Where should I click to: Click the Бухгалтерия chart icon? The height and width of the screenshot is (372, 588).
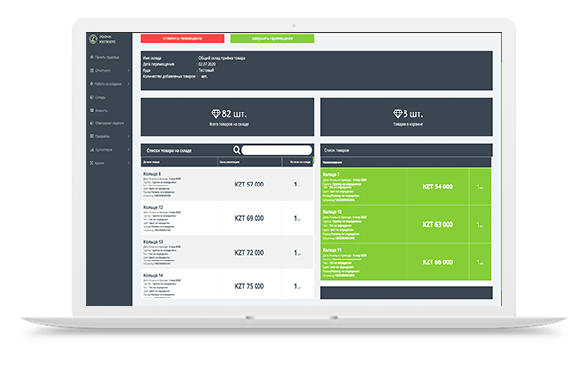[x=91, y=150]
